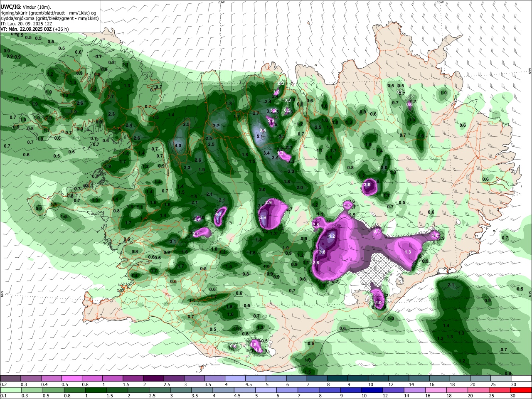Click the white '30' swatch, top legend row
The image size is (532, 399).
(x=521, y=378)
